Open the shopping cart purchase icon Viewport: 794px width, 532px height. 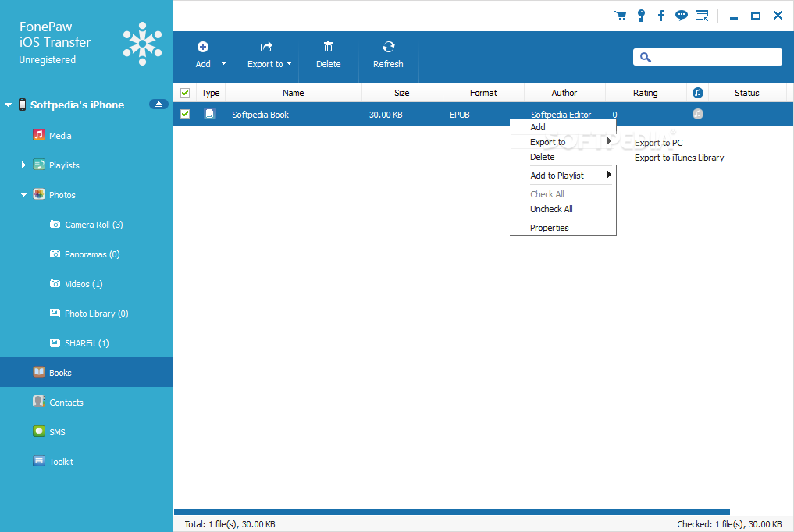coord(620,15)
